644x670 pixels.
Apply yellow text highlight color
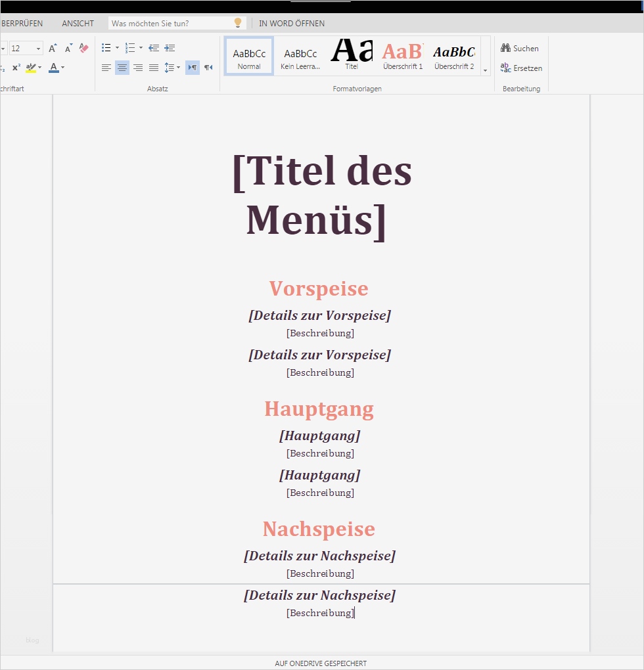point(31,68)
